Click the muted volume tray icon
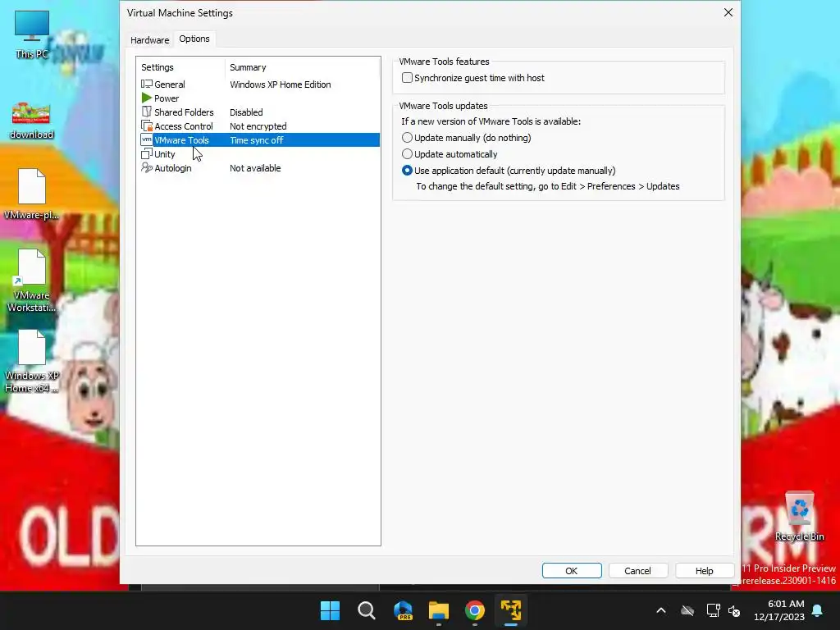 point(734,610)
